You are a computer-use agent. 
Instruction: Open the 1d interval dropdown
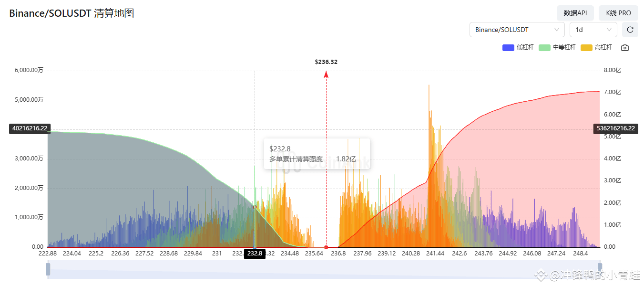[593, 30]
